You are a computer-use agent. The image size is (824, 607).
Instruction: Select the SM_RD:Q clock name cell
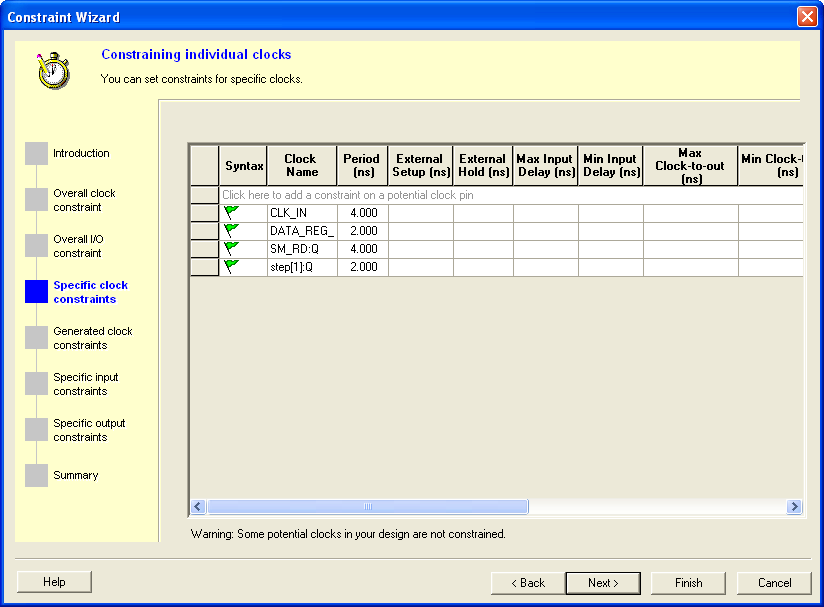tap(302, 249)
